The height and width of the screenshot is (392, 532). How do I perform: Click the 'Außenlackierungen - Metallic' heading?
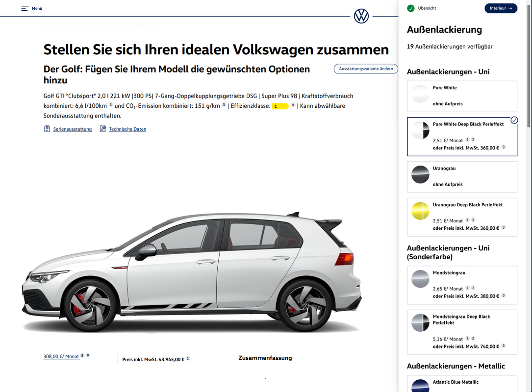(x=456, y=366)
